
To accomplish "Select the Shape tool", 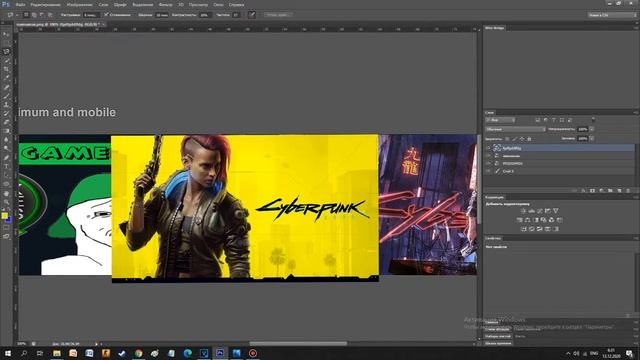I will (x=6, y=184).
